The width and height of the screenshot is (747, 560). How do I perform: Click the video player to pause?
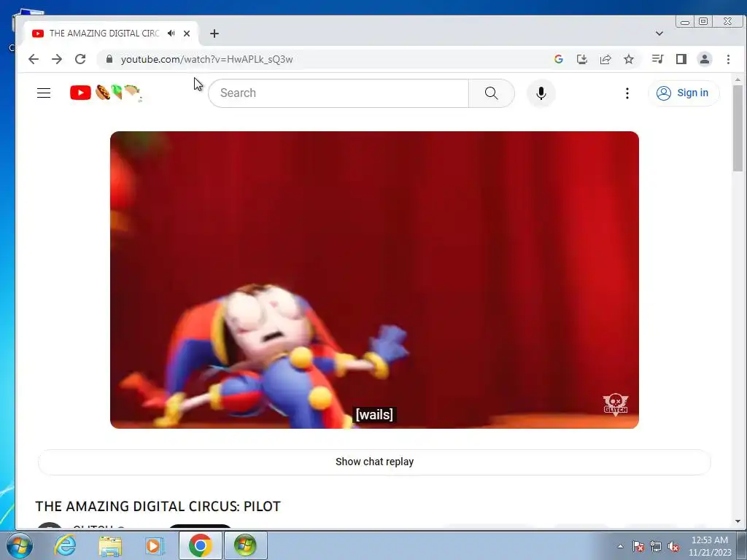374,279
